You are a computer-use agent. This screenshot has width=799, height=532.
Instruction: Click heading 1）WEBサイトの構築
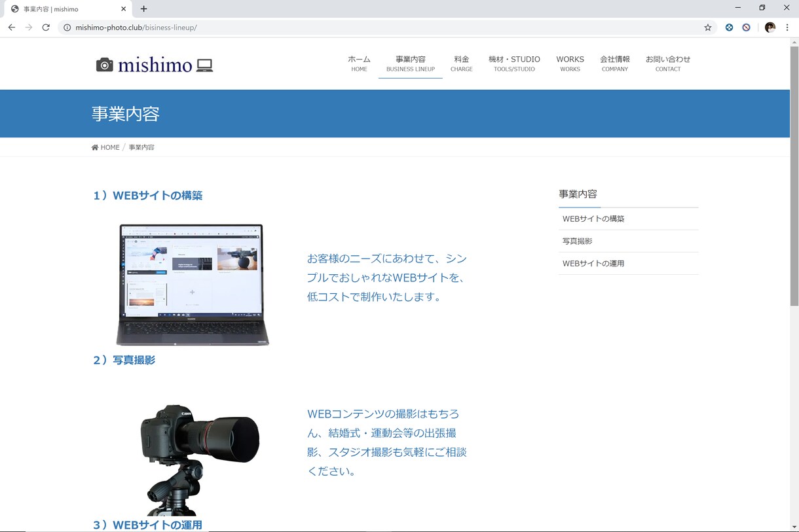[148, 195]
